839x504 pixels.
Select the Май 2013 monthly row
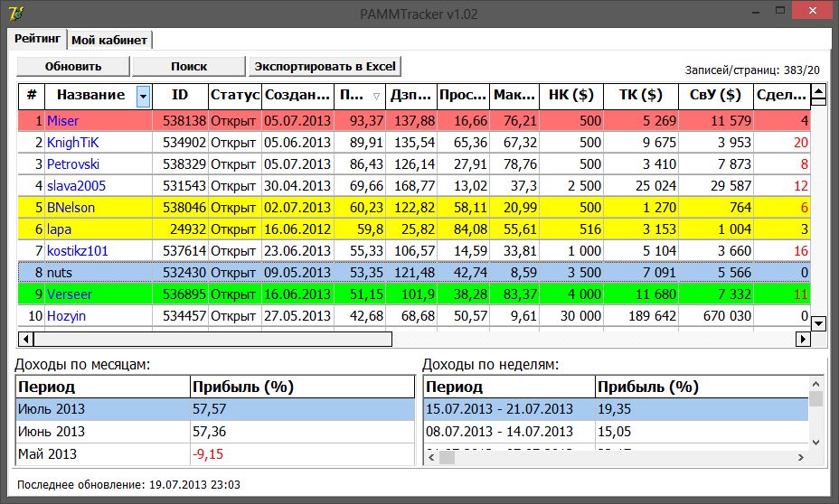click(215, 453)
